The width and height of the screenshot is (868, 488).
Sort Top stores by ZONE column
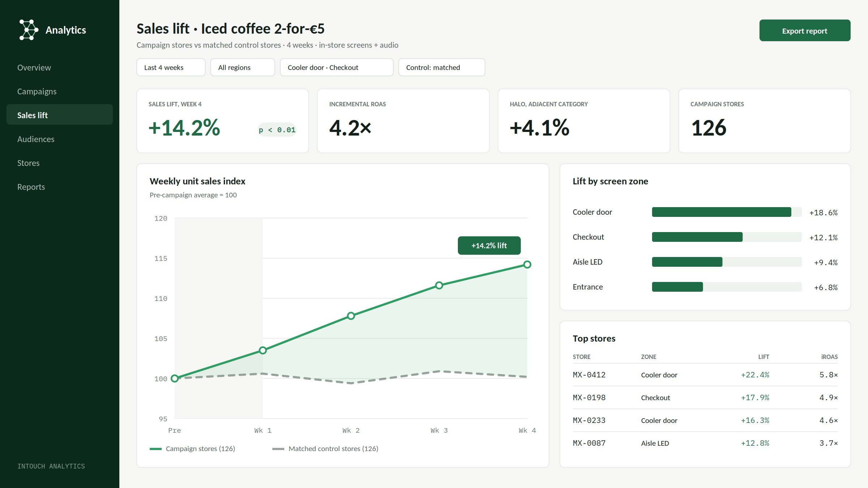pos(649,357)
